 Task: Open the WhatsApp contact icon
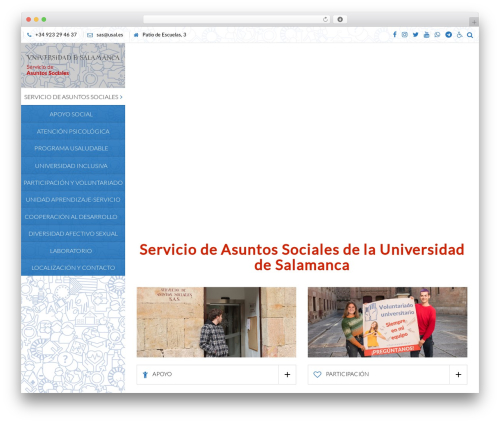click(437, 35)
